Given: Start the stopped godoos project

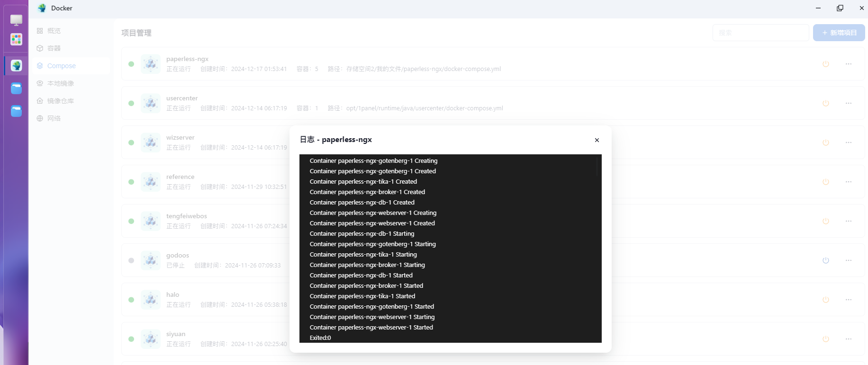Looking at the screenshot, I should (826, 260).
